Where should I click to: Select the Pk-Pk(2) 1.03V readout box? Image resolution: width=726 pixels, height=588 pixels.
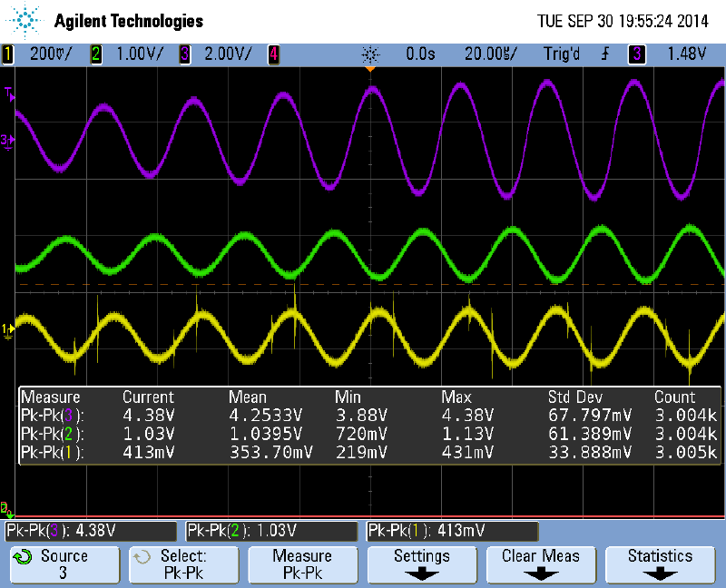[x=270, y=531]
